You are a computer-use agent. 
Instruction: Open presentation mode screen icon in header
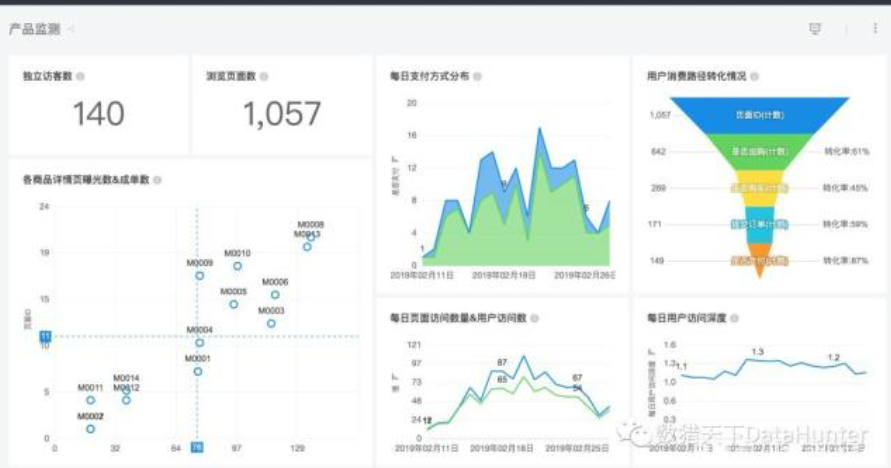[x=815, y=28]
